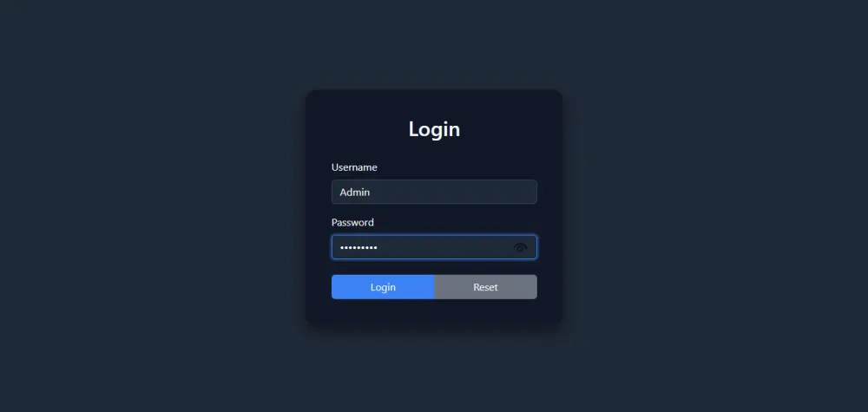Focus the Username input field
This screenshot has height=412, width=868.
(x=434, y=192)
